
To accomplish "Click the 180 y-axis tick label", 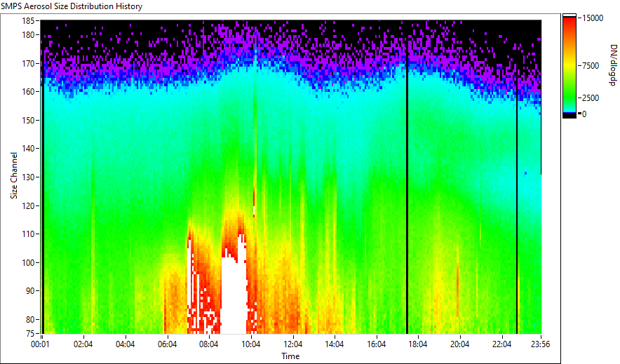I will (29, 35).
